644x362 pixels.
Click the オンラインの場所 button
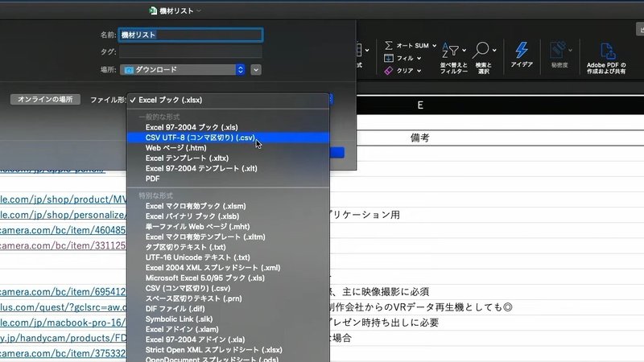(x=45, y=99)
